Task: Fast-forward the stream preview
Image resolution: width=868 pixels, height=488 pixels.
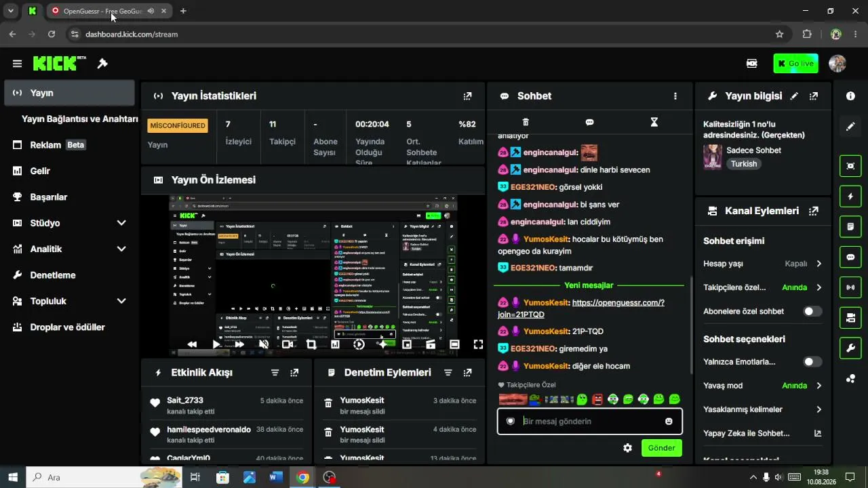Action: pos(239,344)
